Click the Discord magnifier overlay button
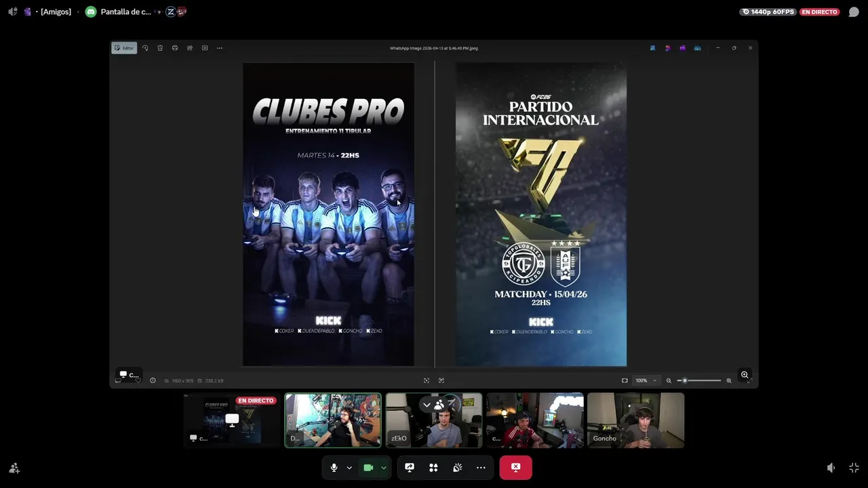Image resolution: width=868 pixels, height=488 pixels. (x=745, y=375)
